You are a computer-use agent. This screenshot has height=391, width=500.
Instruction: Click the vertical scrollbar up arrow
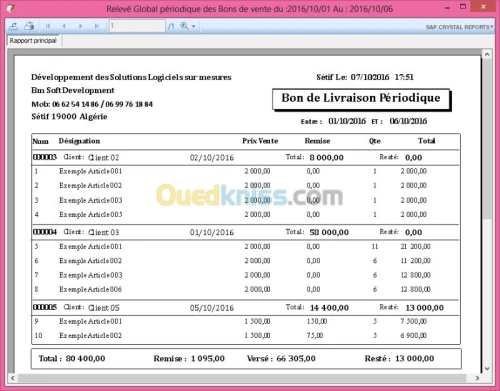point(487,54)
